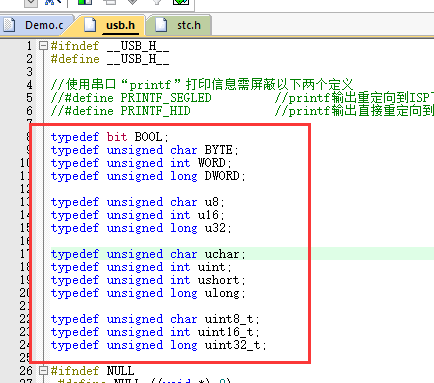The image size is (434, 383).
Task: Click the comment after PRINTF_SEGLED mentioning ISP
Action: pos(354,98)
